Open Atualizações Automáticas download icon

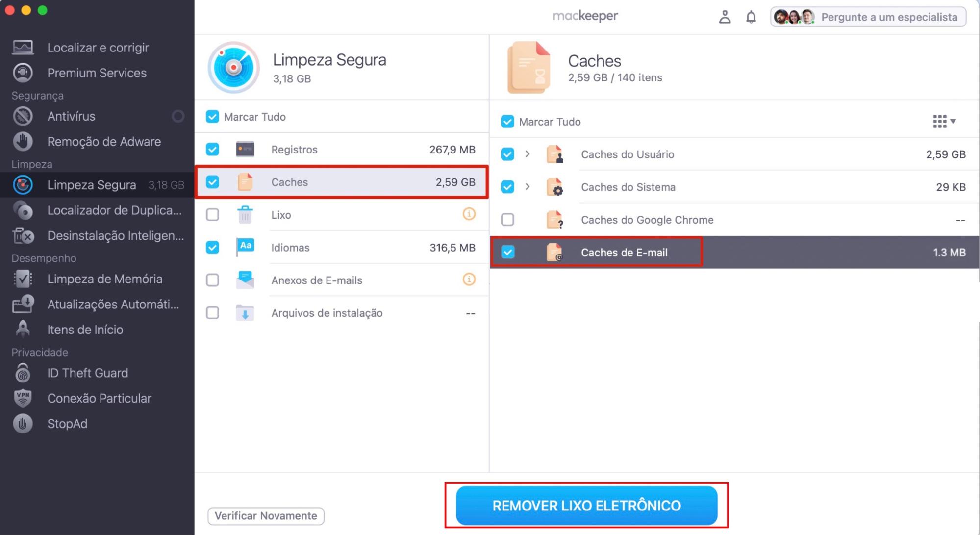tap(23, 304)
